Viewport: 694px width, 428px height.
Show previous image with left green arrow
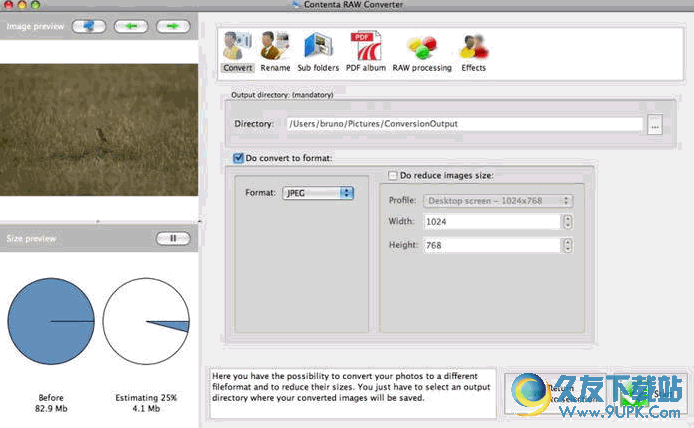(131, 26)
